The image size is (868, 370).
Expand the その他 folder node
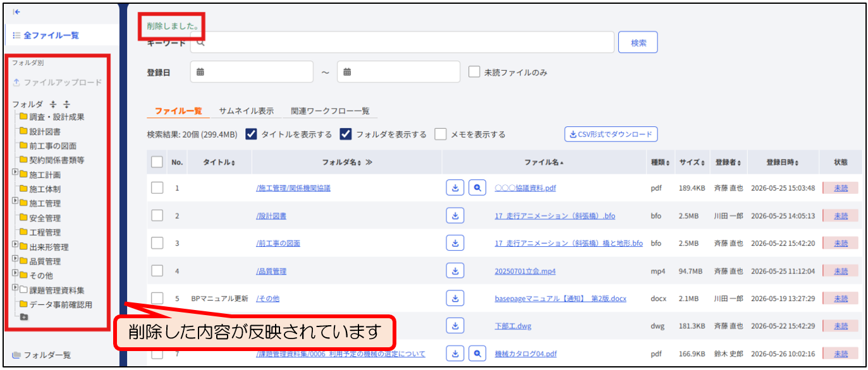pos(15,273)
